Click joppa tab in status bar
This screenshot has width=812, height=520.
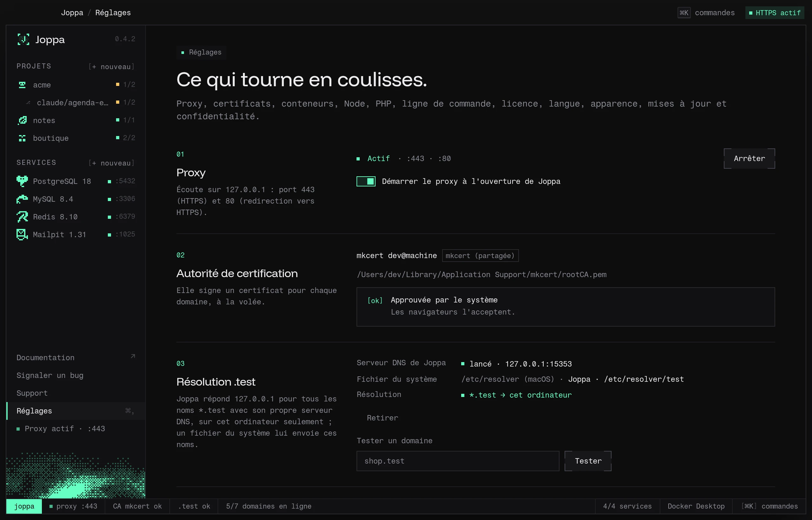pyautogui.click(x=24, y=506)
